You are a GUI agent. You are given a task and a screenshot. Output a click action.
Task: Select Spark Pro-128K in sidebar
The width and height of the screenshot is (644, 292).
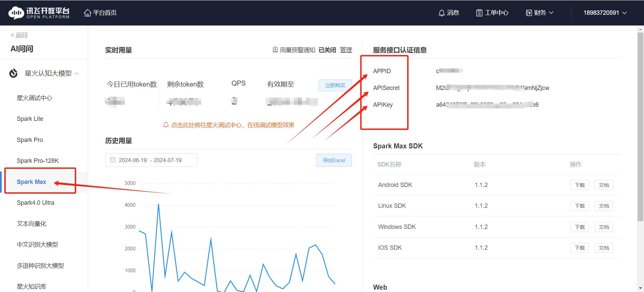click(x=38, y=161)
